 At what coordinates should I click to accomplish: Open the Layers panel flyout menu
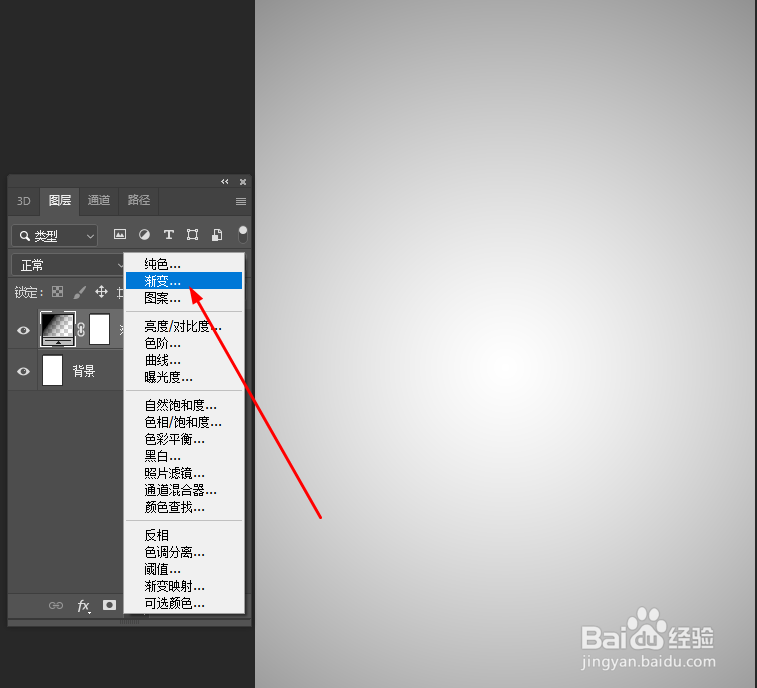pyautogui.click(x=241, y=201)
